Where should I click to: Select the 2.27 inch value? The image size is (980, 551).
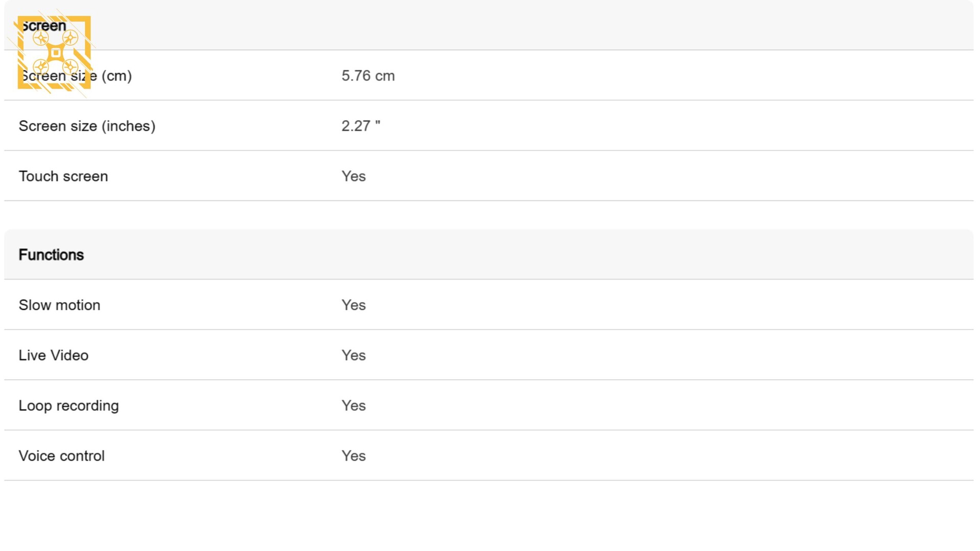tap(361, 126)
